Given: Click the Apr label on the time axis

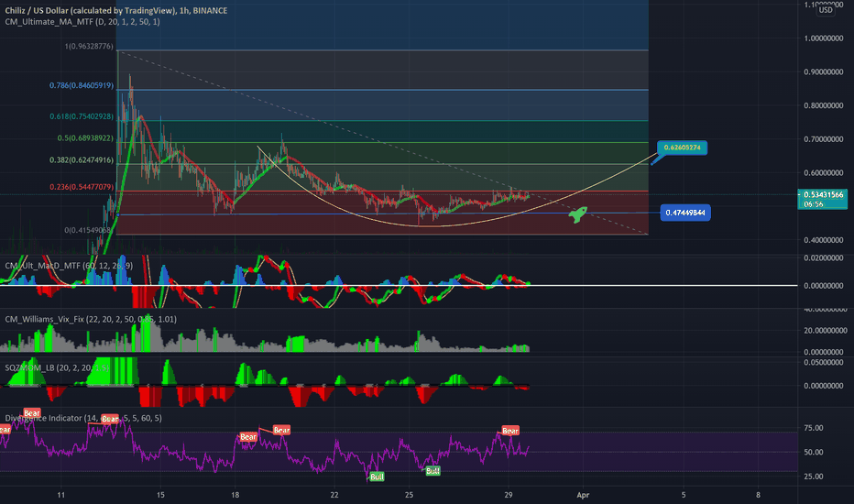Looking at the screenshot, I should coord(583,495).
